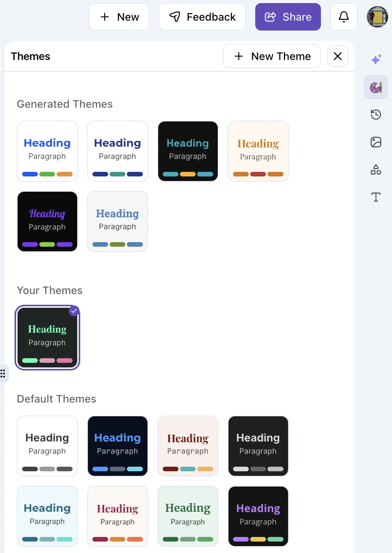Click the Share button
392x553 pixels.
tap(288, 17)
